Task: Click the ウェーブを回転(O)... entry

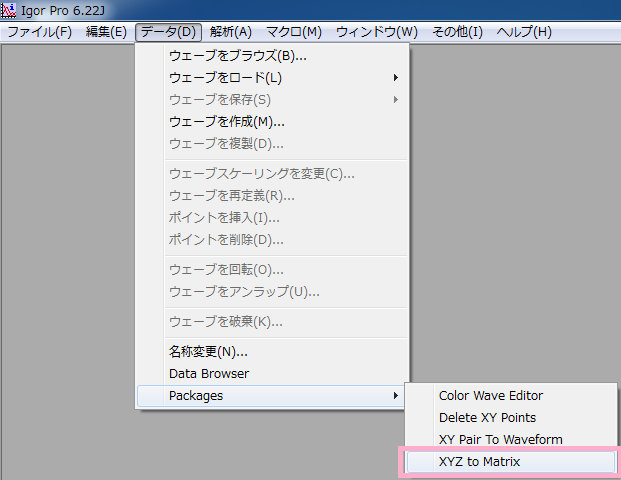Action: pos(272,270)
